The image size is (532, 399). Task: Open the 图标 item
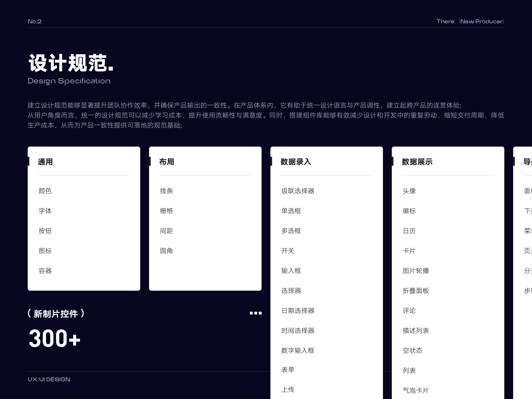pos(45,251)
